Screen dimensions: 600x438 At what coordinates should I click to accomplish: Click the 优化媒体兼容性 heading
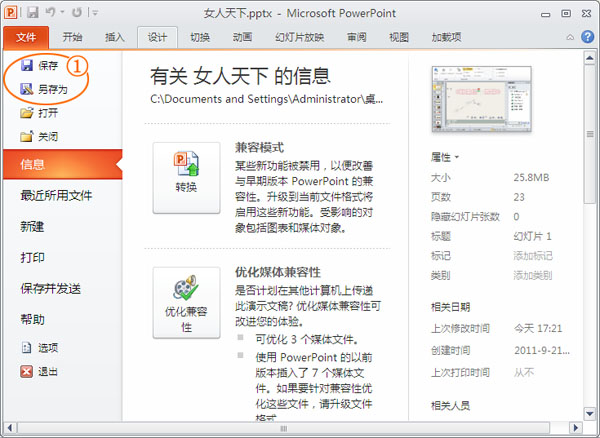(278, 273)
